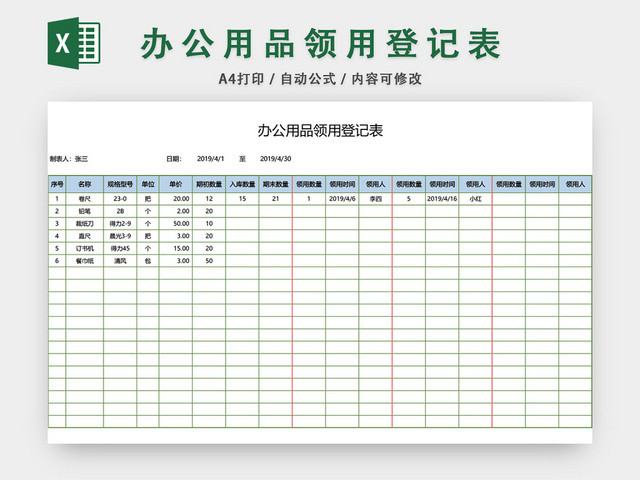Select the 入库数量 value 15
Screen dimensions: 640x480
tap(242, 199)
